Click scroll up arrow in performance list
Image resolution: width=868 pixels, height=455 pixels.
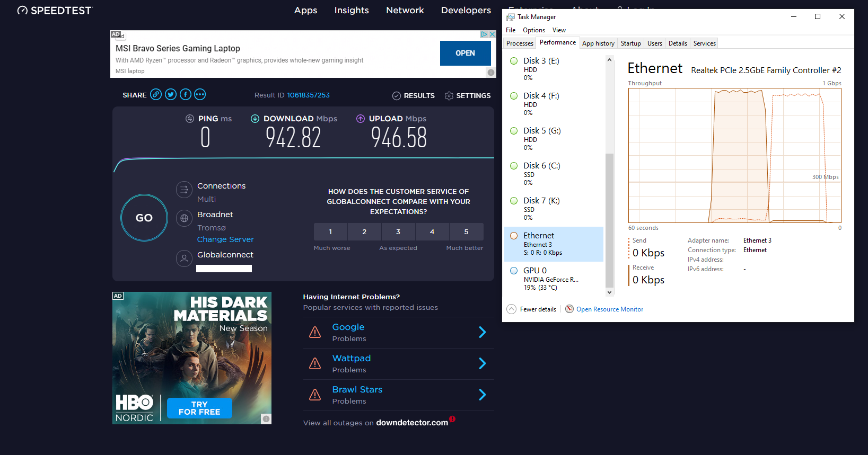point(609,60)
